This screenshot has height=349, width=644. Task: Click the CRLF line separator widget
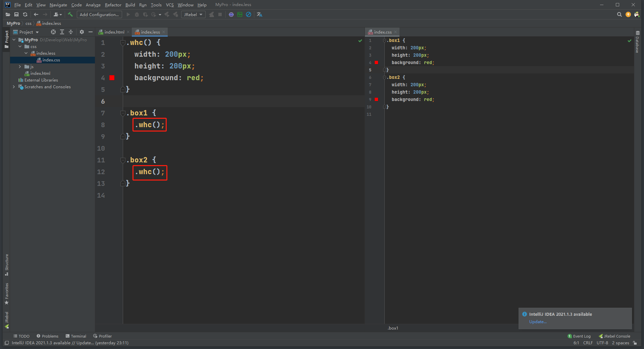588,343
